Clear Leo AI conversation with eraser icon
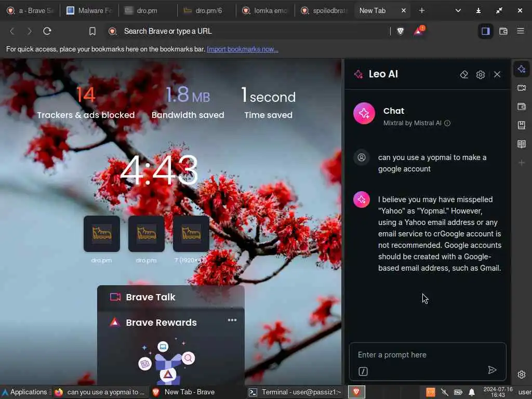Screen dimensions: 532x399 [464, 74]
